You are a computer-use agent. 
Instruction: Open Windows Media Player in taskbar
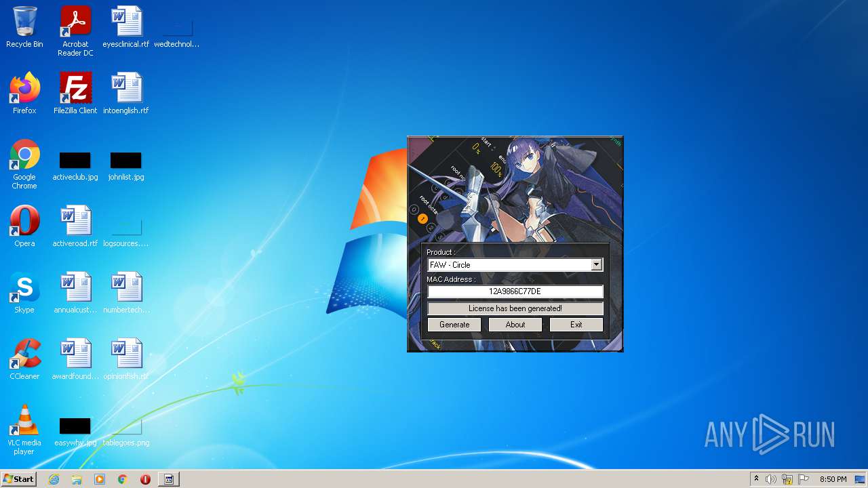click(100, 479)
